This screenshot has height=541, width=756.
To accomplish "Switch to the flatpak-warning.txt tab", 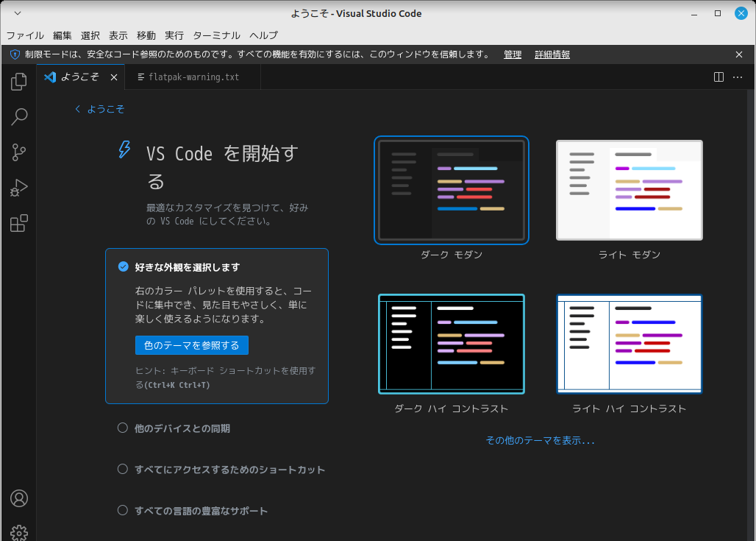I will [x=193, y=77].
